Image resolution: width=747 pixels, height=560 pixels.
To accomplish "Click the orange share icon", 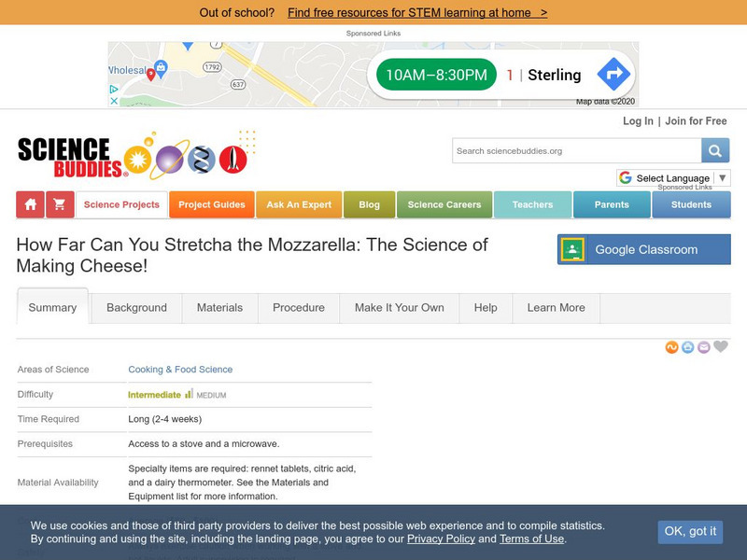I will point(671,347).
